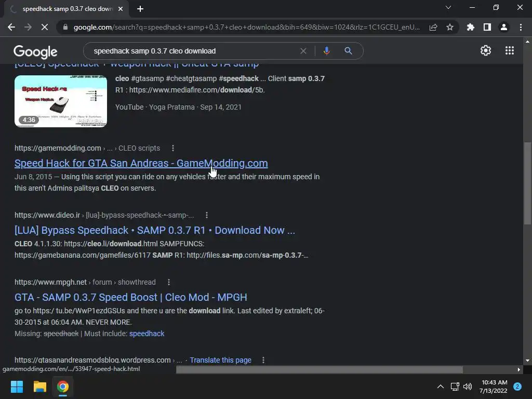Viewport: 532px width, 399px height.
Task: Bookmark this page with the star
Action: click(x=450, y=27)
